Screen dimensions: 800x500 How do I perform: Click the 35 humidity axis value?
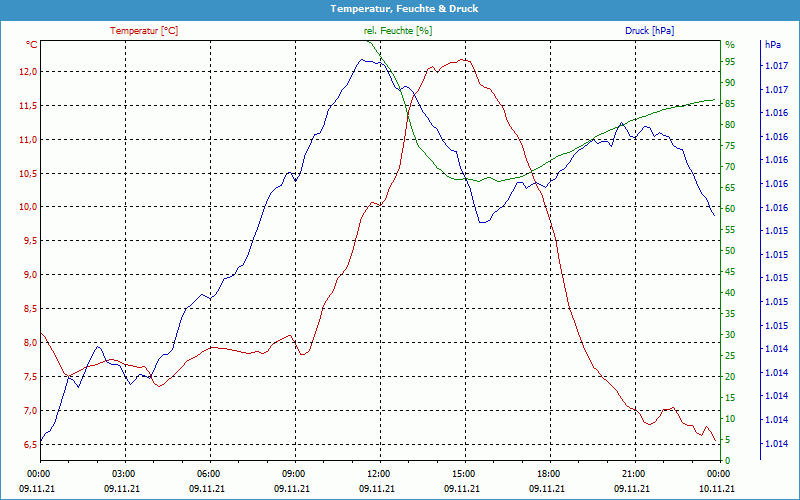tap(730, 314)
